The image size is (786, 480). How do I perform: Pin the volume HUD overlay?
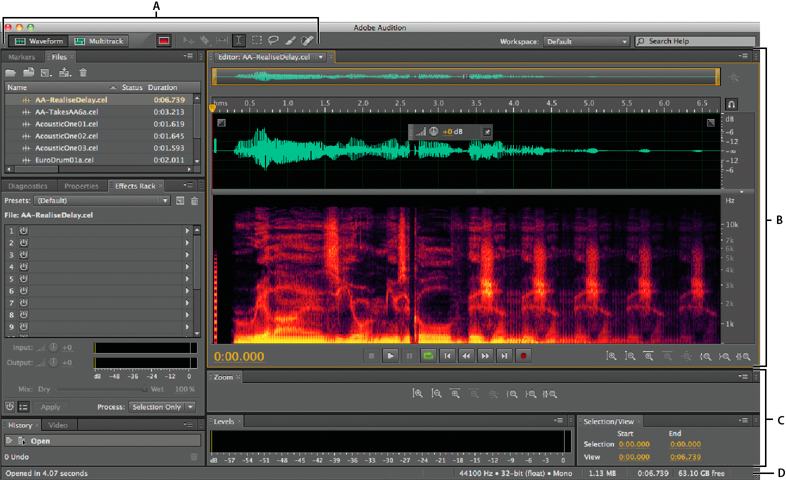487,132
